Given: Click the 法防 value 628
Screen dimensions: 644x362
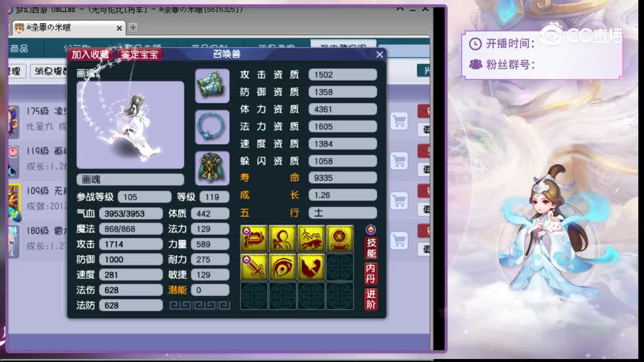Looking at the screenshot, I should click(131, 305).
